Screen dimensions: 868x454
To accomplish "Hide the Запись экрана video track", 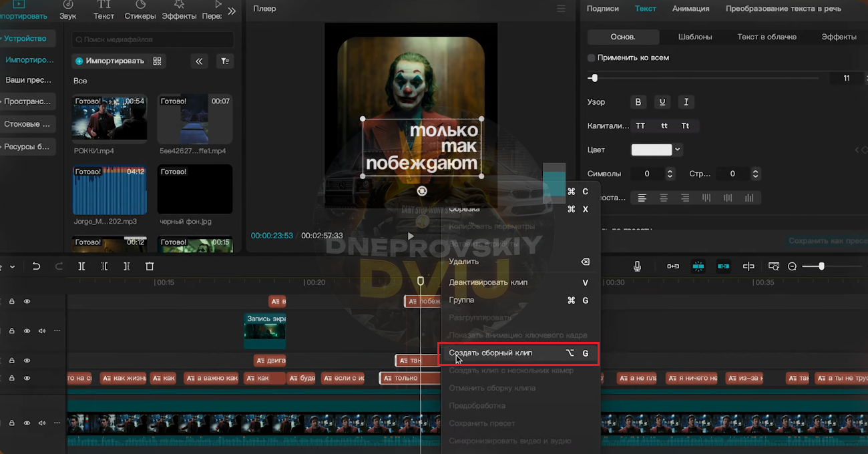I will pyautogui.click(x=27, y=330).
